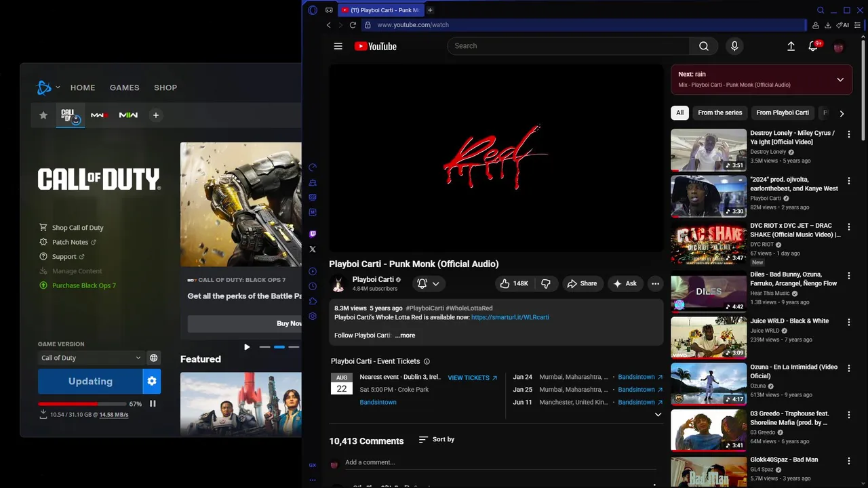Image resolution: width=868 pixels, height=488 pixels.
Task: Select From Playboi Carti chip
Action: click(x=783, y=113)
